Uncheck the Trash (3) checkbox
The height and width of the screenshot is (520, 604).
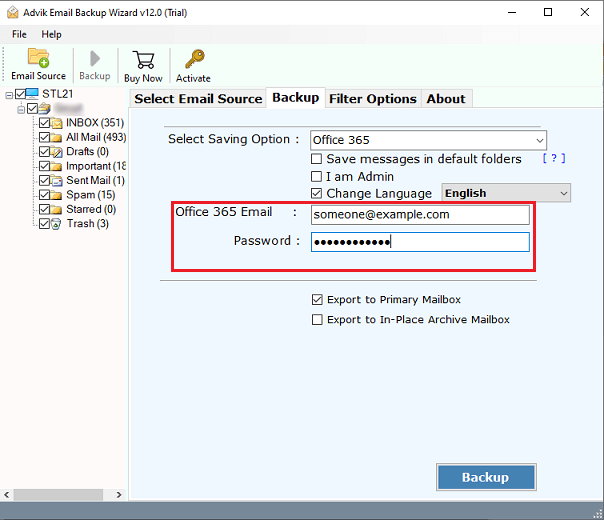(44, 224)
